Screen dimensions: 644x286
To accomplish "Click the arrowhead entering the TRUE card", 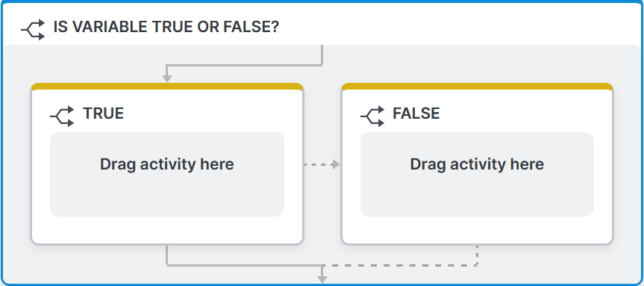I will (166, 78).
